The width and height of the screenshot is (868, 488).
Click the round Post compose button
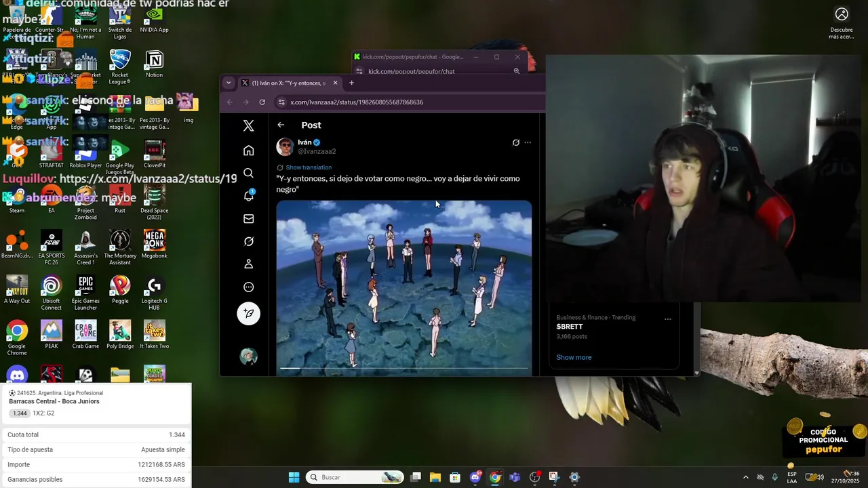tap(248, 313)
